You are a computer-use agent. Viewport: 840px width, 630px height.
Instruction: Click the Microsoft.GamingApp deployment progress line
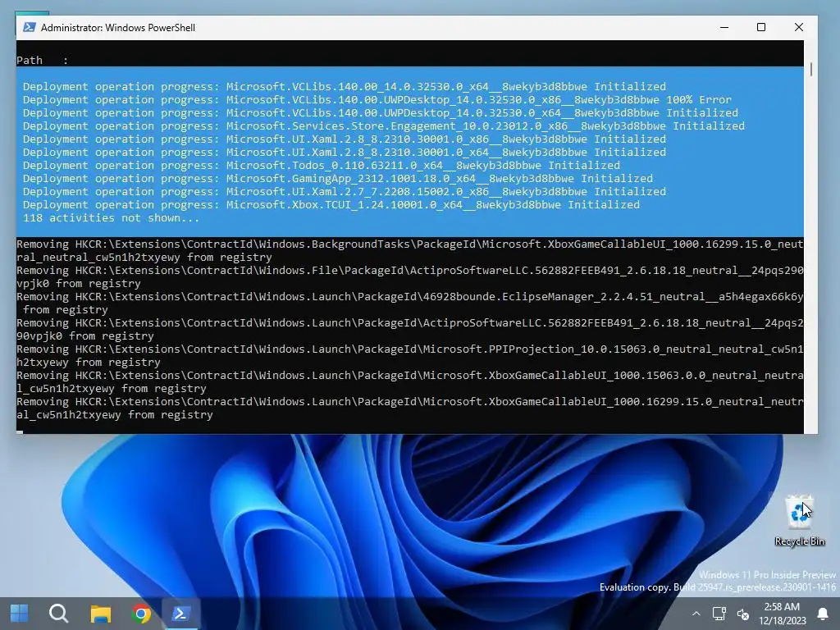338,178
